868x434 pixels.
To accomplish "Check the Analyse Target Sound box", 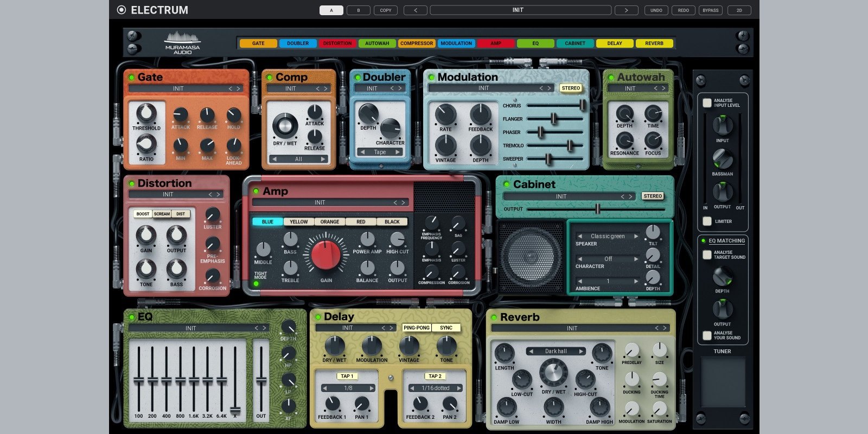I will pos(707,254).
